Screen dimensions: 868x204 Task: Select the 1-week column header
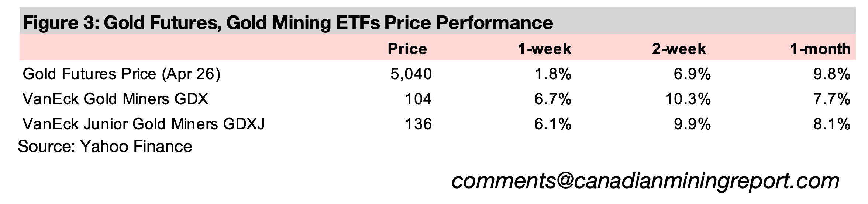544,49
